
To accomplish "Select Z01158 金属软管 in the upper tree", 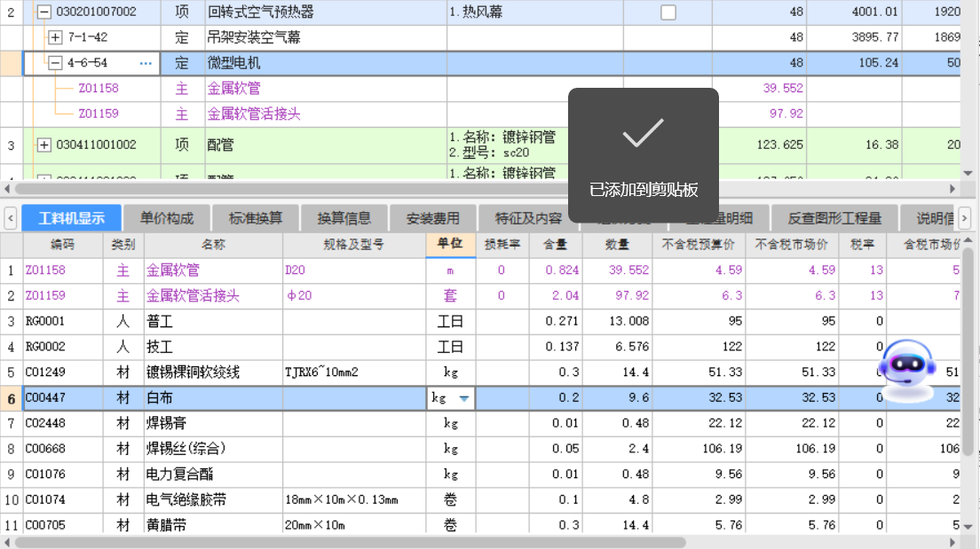I will coord(99,89).
